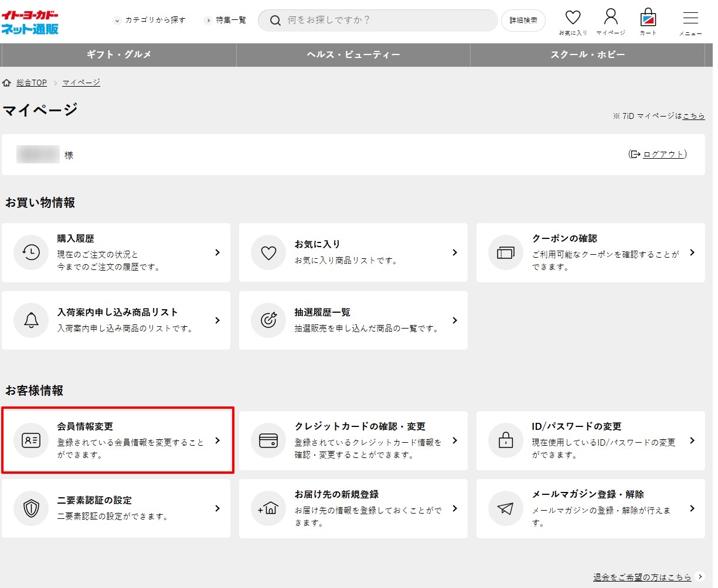
Task: Select the ヘルス・ビューティー tab
Action: tap(353, 54)
